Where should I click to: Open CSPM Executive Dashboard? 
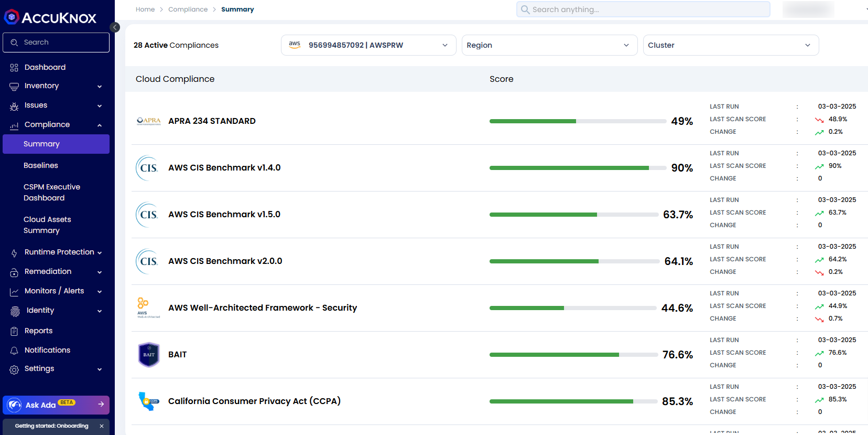click(x=52, y=193)
